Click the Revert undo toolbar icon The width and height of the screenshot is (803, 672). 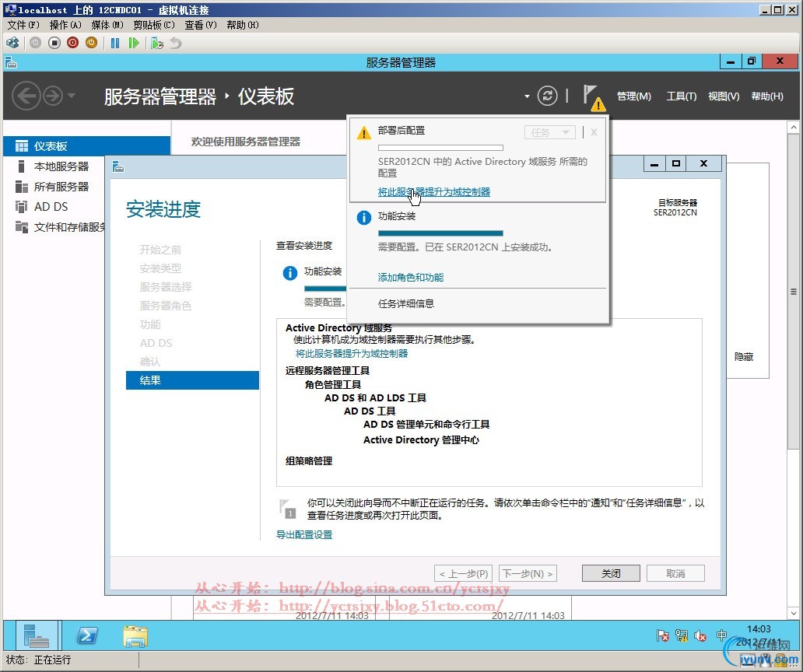176,43
